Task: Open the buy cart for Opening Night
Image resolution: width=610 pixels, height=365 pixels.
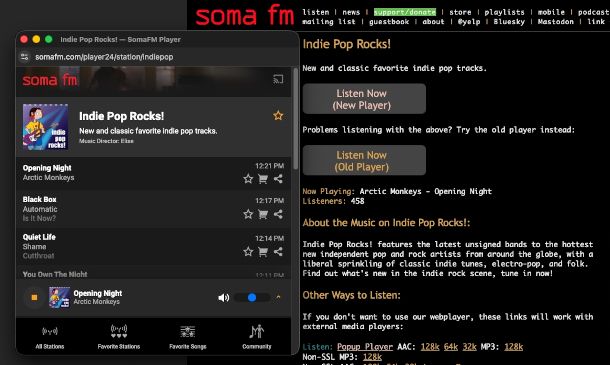Action: (263, 179)
